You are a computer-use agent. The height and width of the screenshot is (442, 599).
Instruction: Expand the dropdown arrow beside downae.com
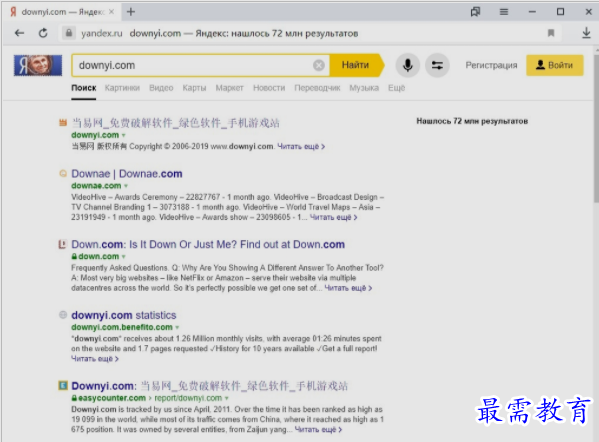126,186
